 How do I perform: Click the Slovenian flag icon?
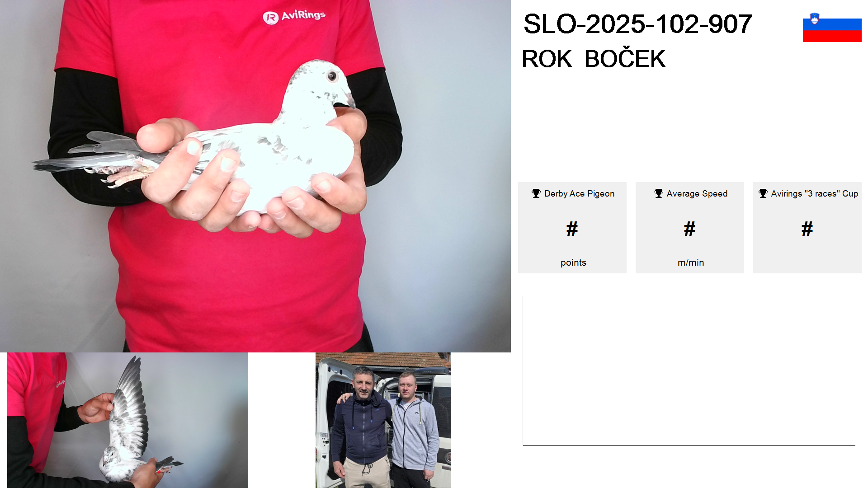pyautogui.click(x=832, y=27)
